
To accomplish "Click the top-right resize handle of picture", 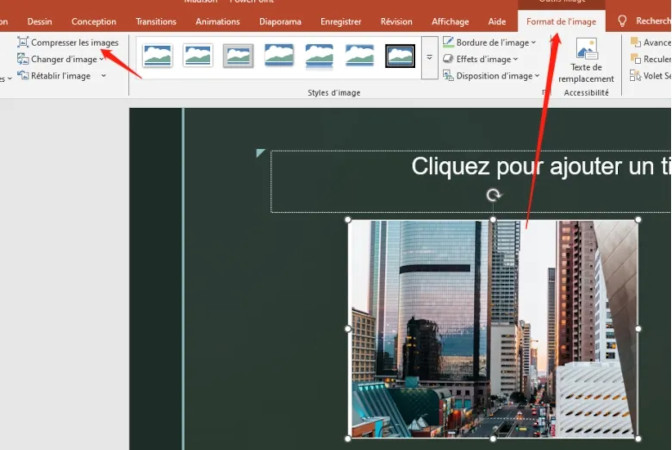I will 638,220.
